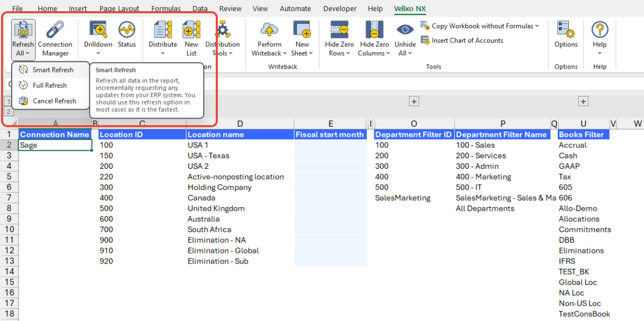The image size is (644, 321).
Task: Open the File tab
Action: point(18,9)
